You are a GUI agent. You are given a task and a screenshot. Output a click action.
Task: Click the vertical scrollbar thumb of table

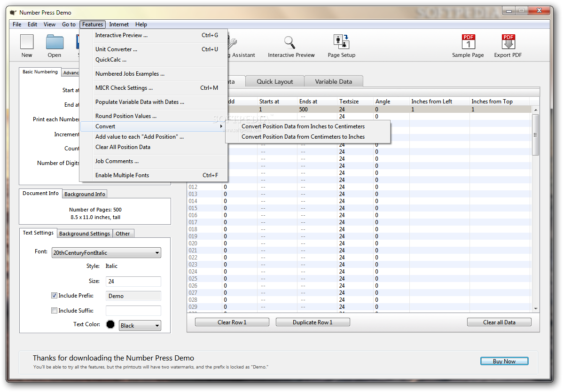(536, 135)
